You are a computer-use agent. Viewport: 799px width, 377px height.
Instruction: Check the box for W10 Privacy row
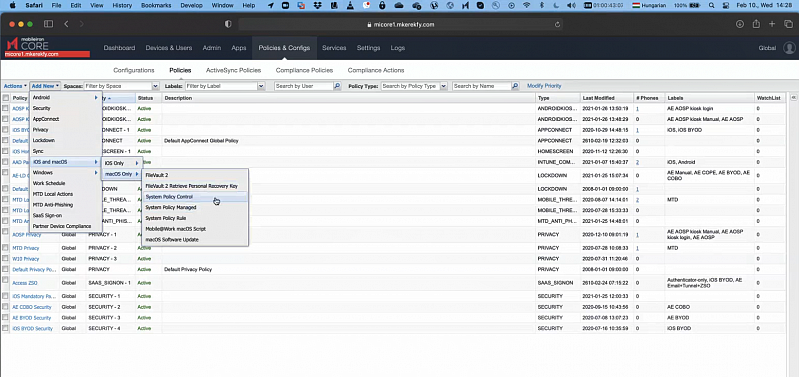click(x=6, y=259)
